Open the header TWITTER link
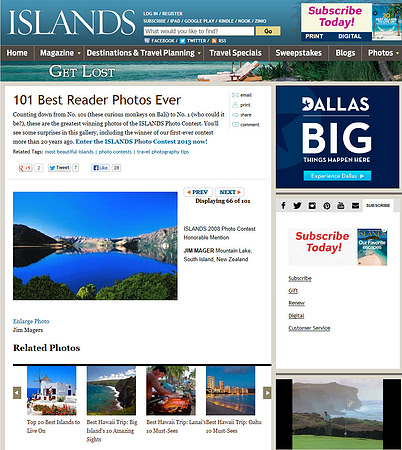The image size is (402, 450). [x=193, y=41]
